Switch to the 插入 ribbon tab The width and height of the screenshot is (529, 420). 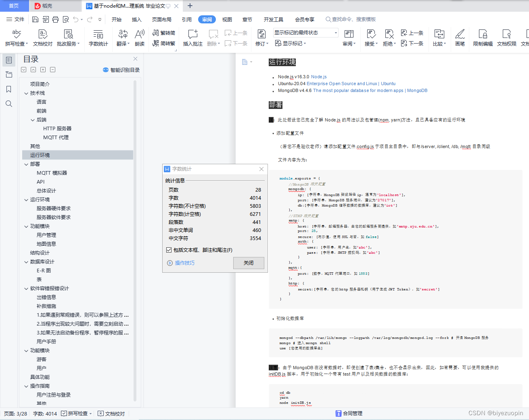pyautogui.click(x=137, y=19)
